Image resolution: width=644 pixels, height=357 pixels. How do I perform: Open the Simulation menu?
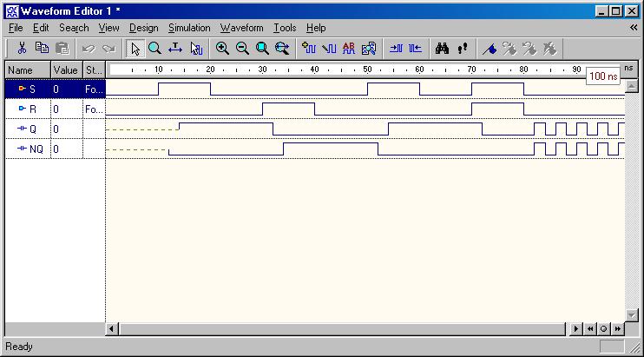[189, 28]
